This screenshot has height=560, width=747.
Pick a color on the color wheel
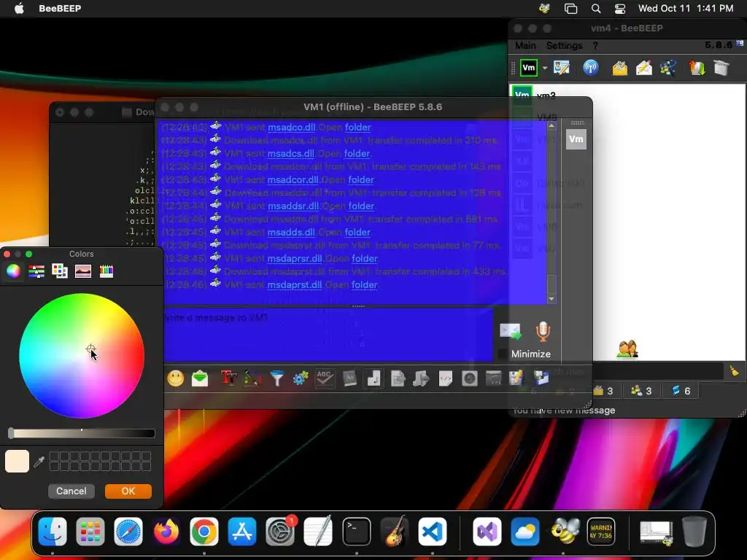82,356
